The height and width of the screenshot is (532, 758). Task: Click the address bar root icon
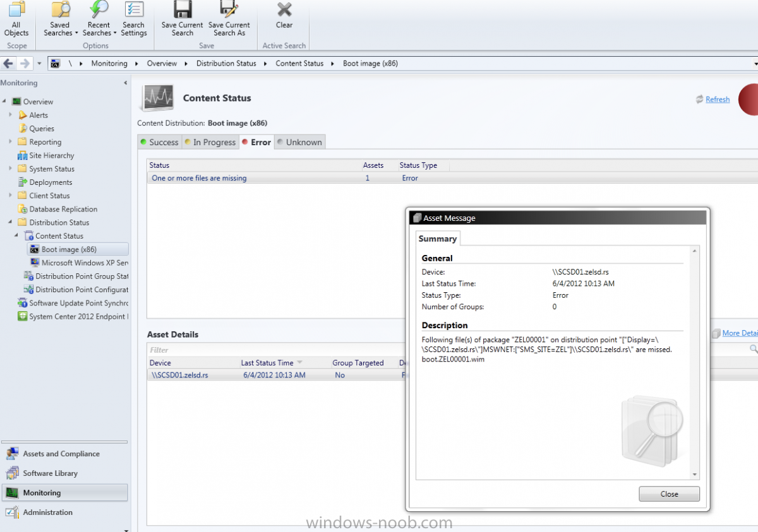(56, 64)
